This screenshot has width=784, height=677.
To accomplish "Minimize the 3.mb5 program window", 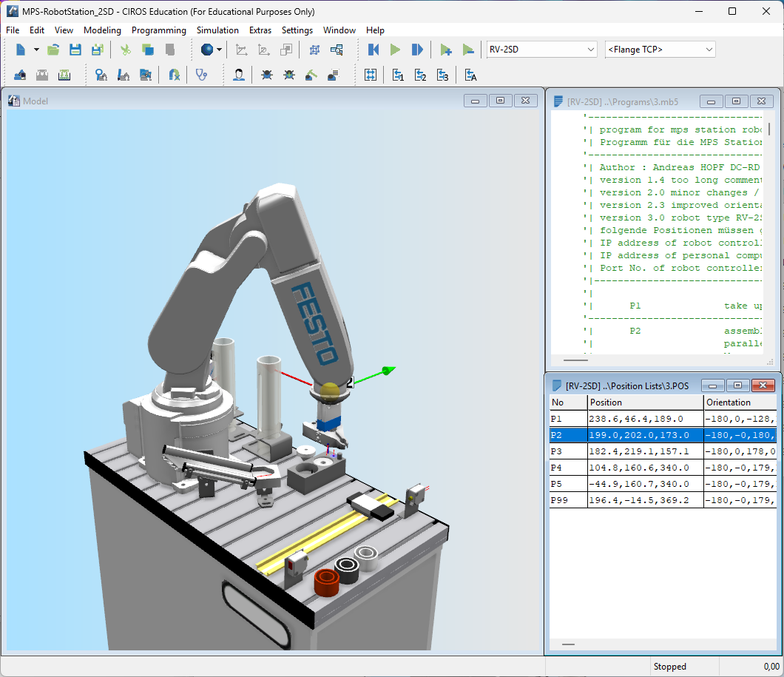I will point(711,101).
